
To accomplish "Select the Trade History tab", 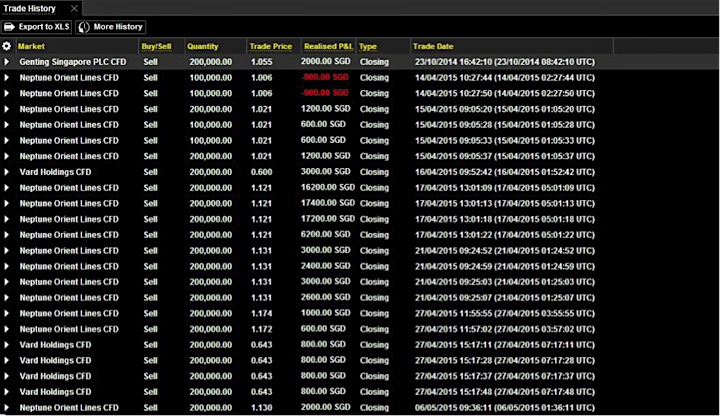I will click(29, 8).
